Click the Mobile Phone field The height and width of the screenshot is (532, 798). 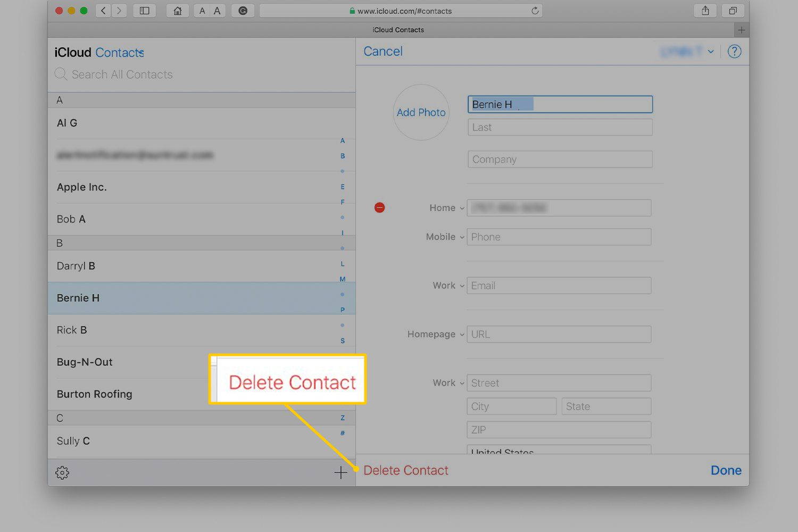click(559, 237)
